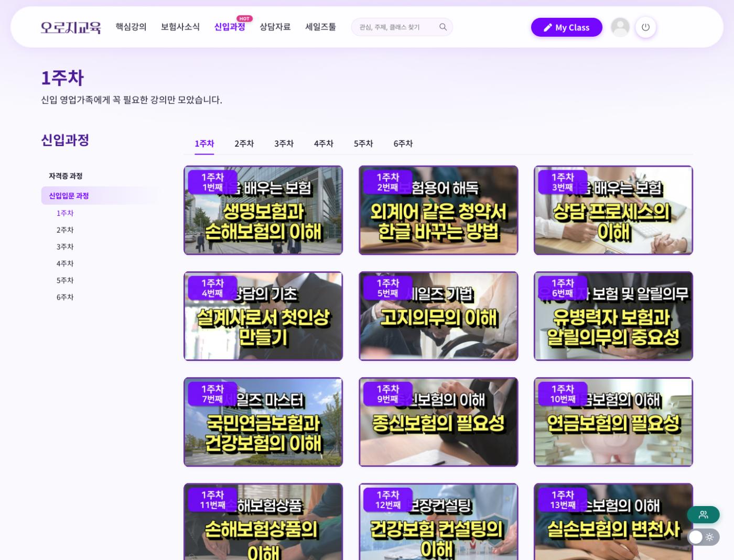Open 외계어 같은 청약서 lecture thumbnail
This screenshot has width=734, height=560.
pyautogui.click(x=438, y=211)
